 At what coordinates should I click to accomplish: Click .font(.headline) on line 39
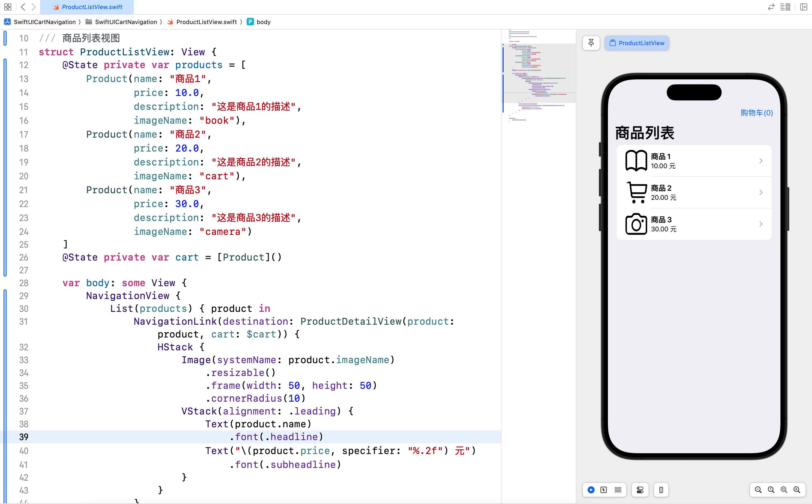[x=276, y=437]
